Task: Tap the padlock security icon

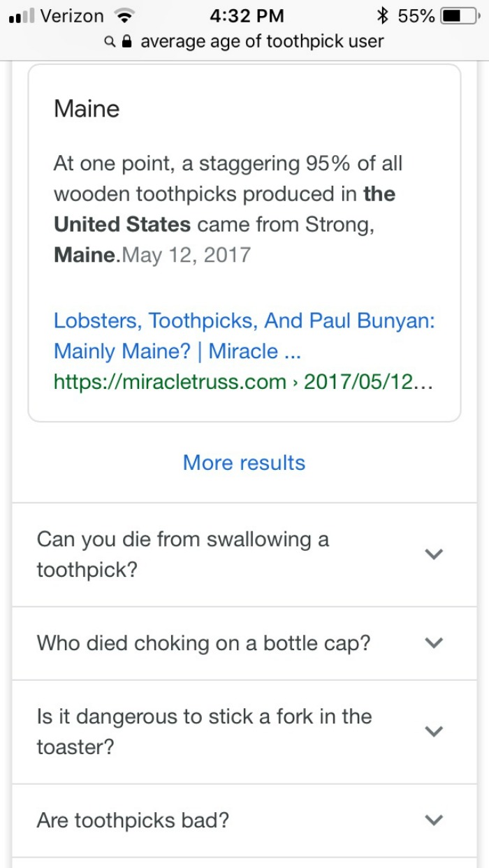Action: click(x=127, y=42)
